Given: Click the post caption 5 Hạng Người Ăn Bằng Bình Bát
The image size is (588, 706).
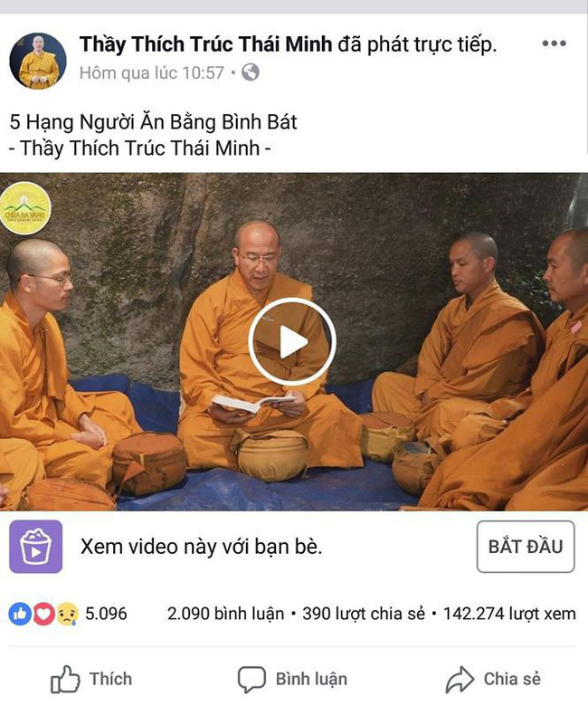Looking at the screenshot, I should (x=154, y=122).
